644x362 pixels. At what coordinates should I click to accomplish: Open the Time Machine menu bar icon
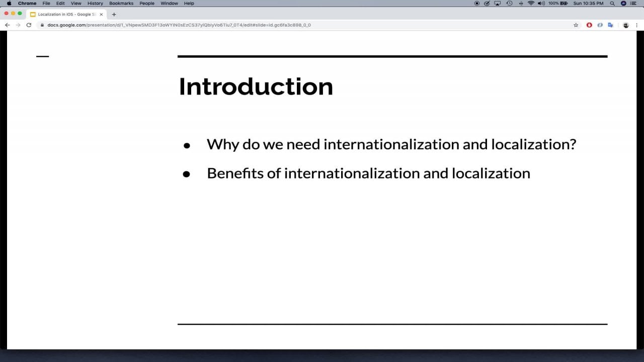(509, 4)
